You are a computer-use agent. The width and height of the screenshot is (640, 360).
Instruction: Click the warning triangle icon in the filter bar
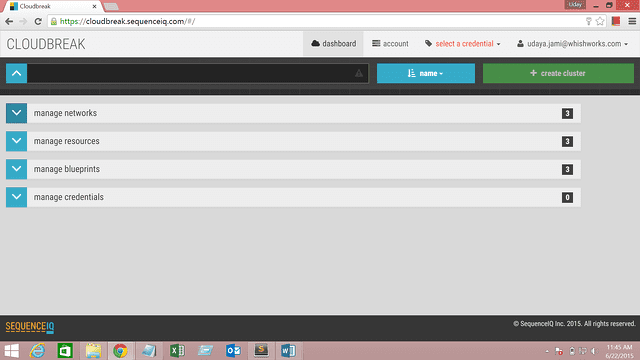point(358,73)
